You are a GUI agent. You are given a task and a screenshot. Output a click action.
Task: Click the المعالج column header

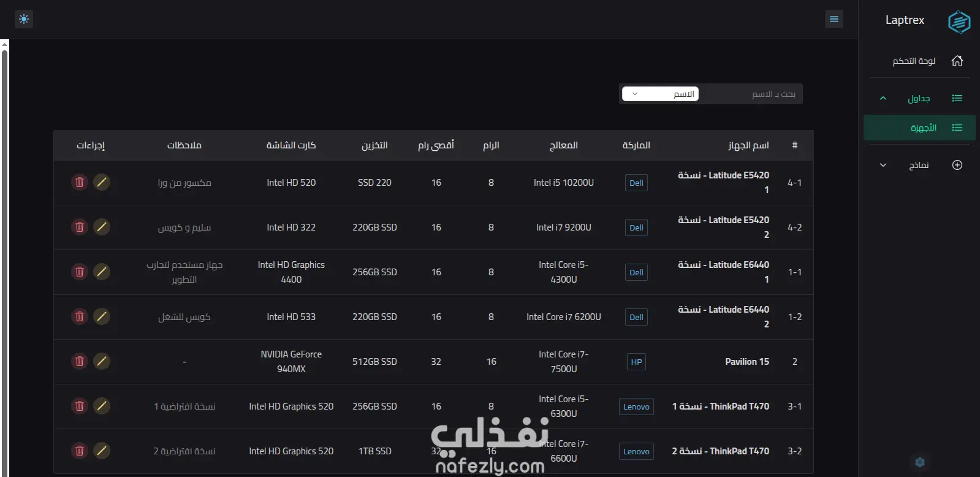(x=564, y=145)
